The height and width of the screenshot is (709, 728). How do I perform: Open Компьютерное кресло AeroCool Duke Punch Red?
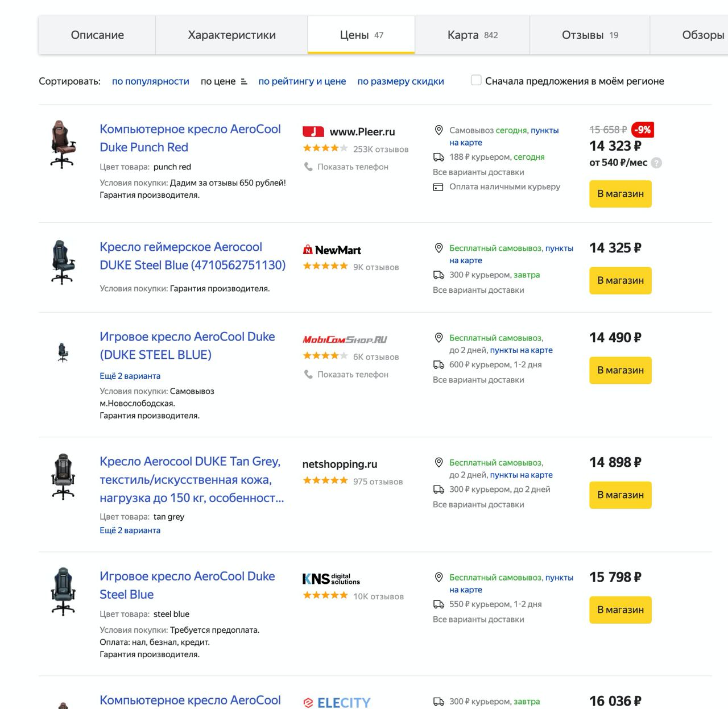pos(190,138)
